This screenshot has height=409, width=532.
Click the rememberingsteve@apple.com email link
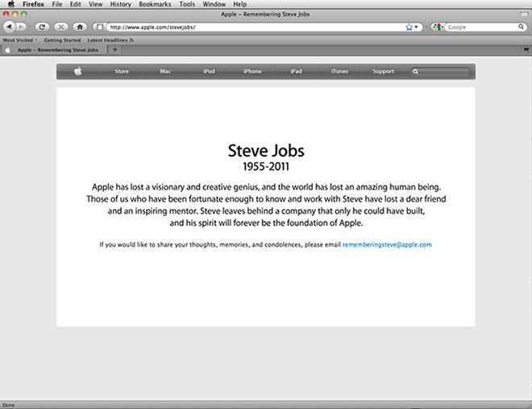tap(387, 244)
